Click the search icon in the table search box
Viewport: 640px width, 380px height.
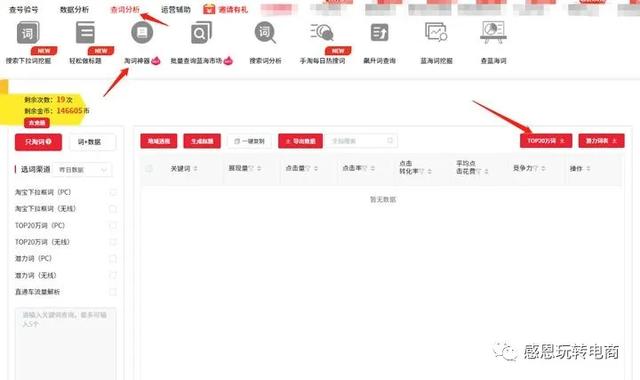(390, 141)
